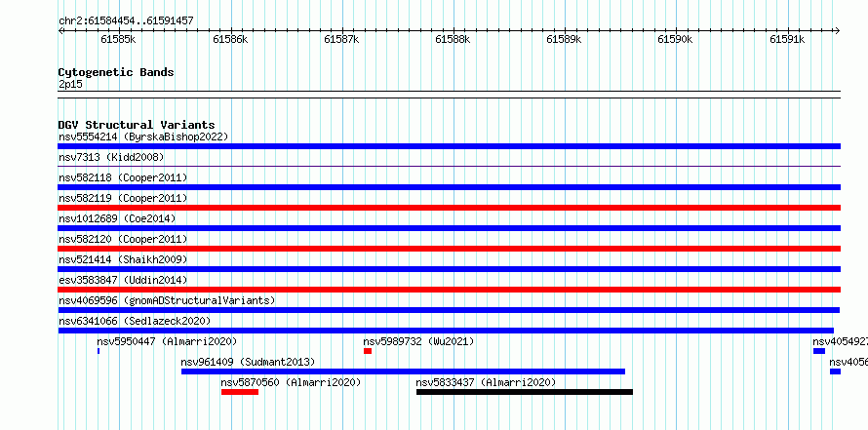This screenshot has height=430, width=868.
Task: Click the 61587k ruler tick label
Action: (341, 39)
